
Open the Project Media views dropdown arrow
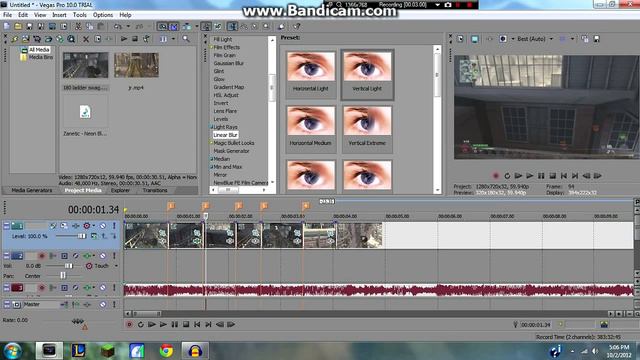(x=173, y=39)
